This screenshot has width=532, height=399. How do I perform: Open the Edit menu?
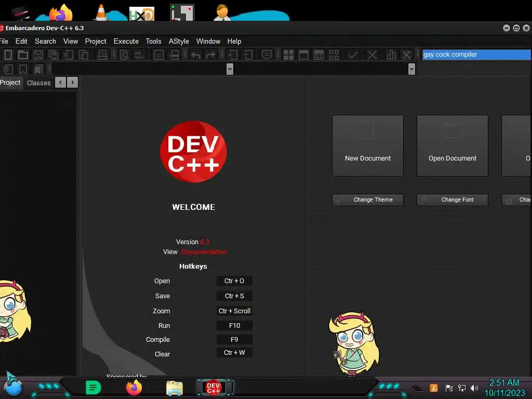click(21, 41)
